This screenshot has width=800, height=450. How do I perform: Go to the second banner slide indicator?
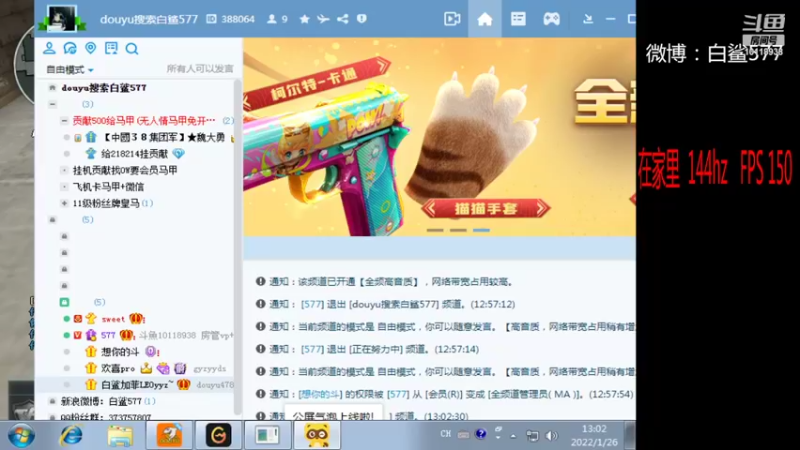click(x=458, y=230)
